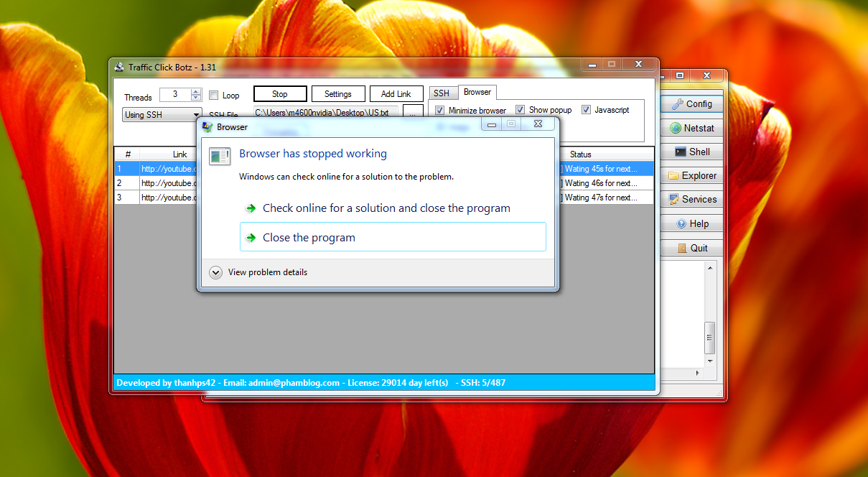
Task: Click the Config wrench button
Action: pos(692,104)
